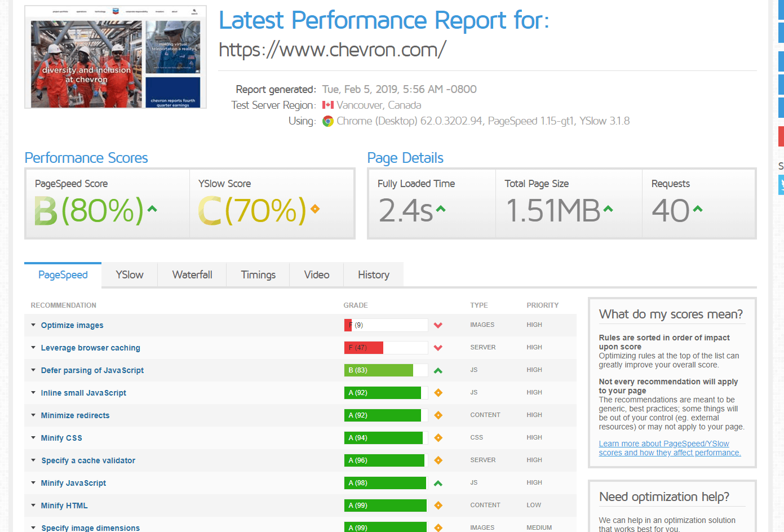Click green up arrow for Minify JavaScript
This screenshot has width=784, height=532.
point(438,483)
